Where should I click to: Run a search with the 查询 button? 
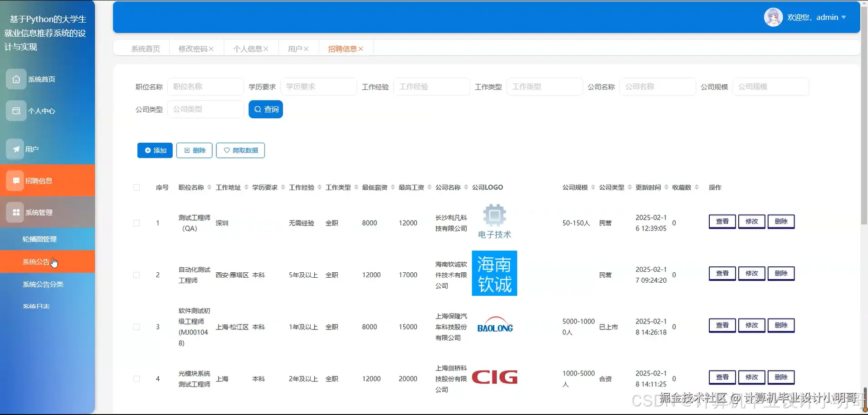coord(266,109)
